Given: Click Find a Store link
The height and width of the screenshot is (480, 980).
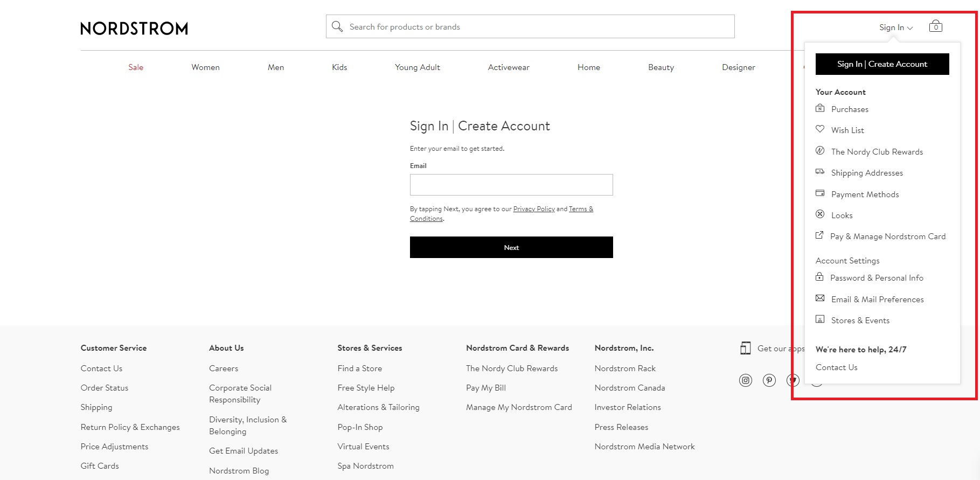Looking at the screenshot, I should point(359,368).
